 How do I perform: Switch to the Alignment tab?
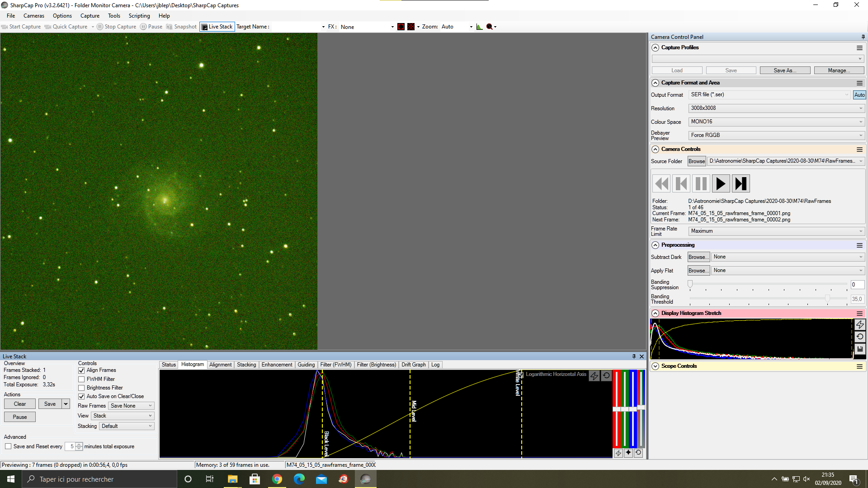pyautogui.click(x=220, y=365)
